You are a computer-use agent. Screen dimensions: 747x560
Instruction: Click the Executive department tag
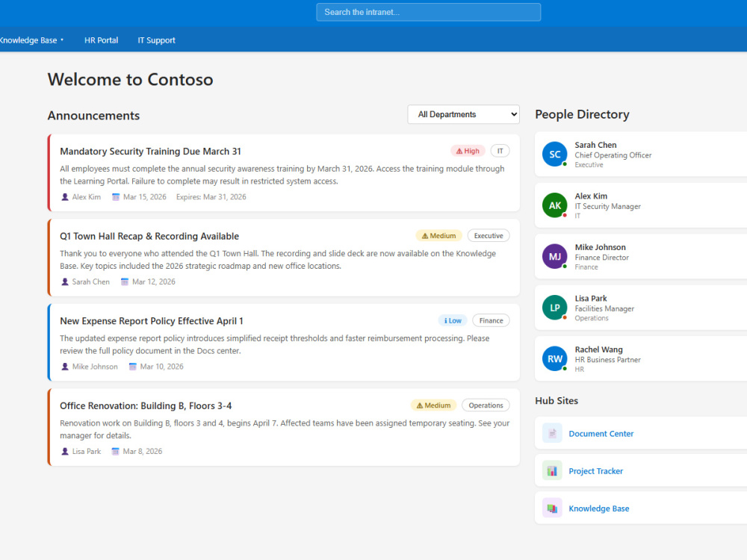489,236
